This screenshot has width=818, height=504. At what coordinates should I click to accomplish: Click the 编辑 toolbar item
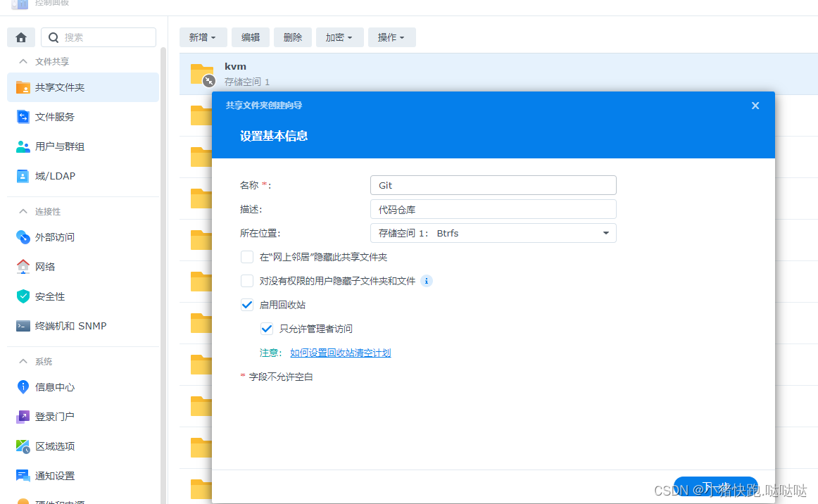[250, 37]
